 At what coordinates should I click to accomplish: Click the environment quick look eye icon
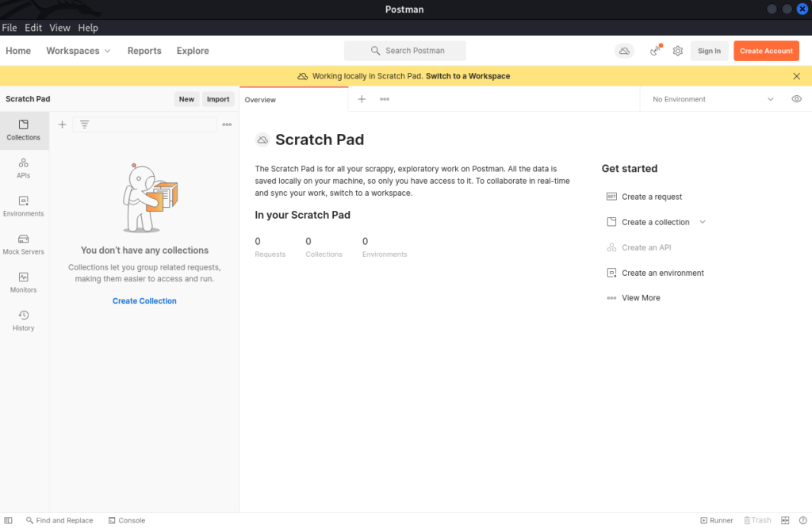(796, 99)
